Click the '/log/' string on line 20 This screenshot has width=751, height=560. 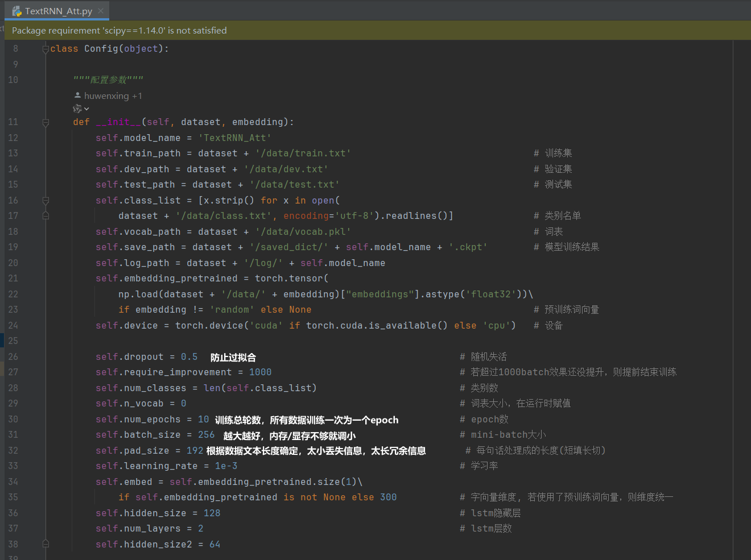click(x=263, y=263)
